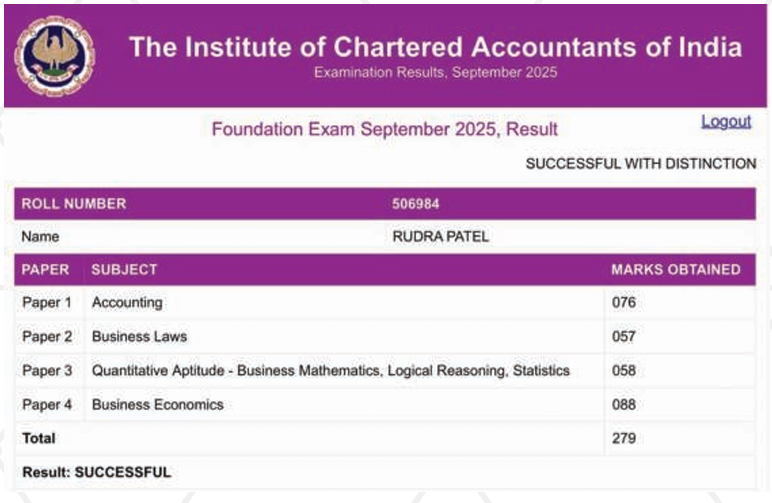Click the Examination Results, September 2025 subtitle
The width and height of the screenshot is (772, 503).
point(435,72)
